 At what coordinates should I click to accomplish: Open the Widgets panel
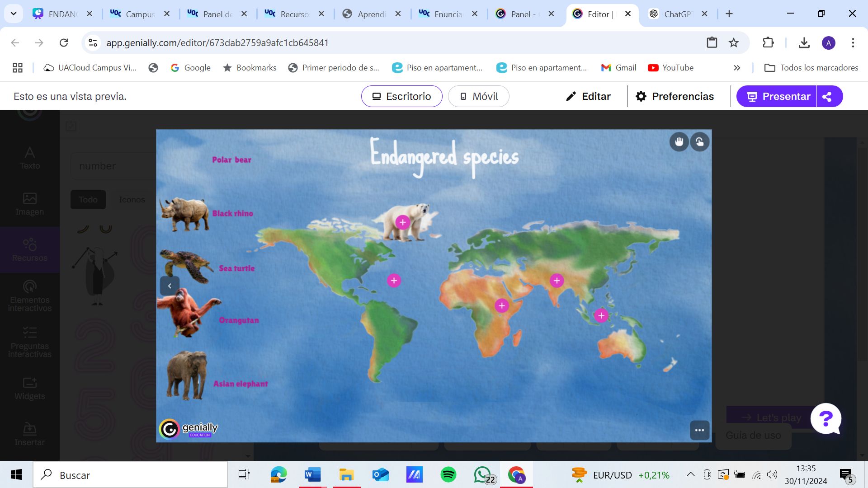29,388
